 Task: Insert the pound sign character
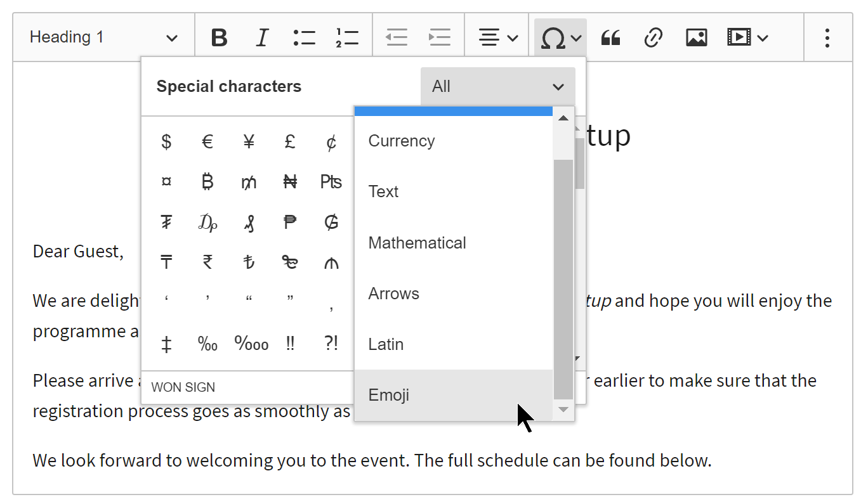(x=290, y=141)
